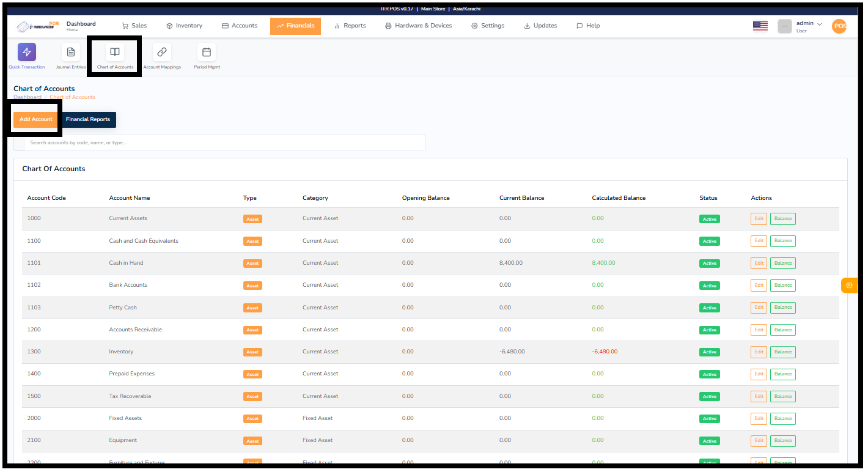This screenshot has width=868, height=472.
Task: Click Balance button for Inventory account
Action: (782, 352)
